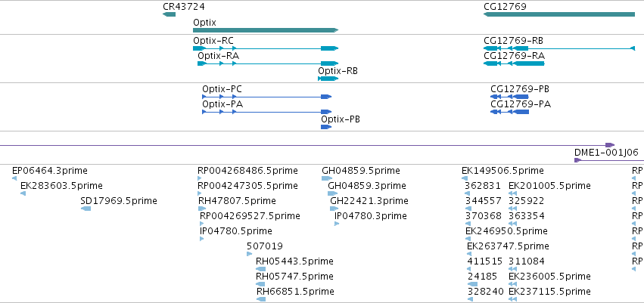Viewport: 644px width, 303px height.
Task: Click the 24185 feature arrow glyph
Action: click(x=473, y=284)
